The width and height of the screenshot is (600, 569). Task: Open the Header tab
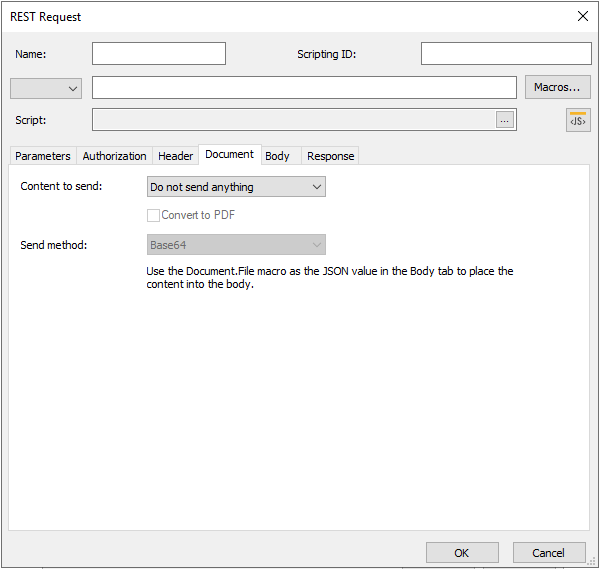tap(176, 156)
